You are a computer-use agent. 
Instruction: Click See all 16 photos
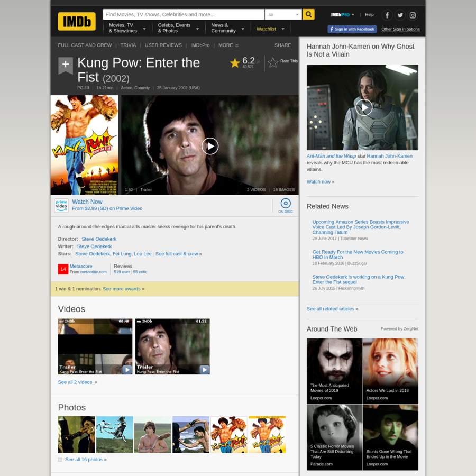click(84, 460)
